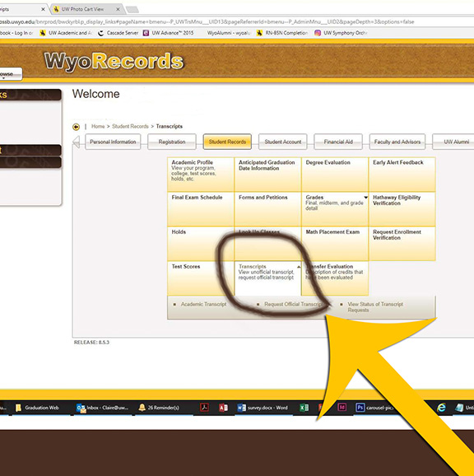Click the Request Official Transcript link
Screen dimensions: 474x476
(x=294, y=304)
